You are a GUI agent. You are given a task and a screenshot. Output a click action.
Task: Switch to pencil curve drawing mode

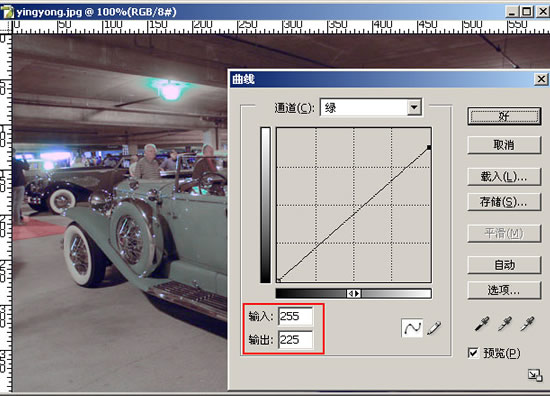[434, 328]
